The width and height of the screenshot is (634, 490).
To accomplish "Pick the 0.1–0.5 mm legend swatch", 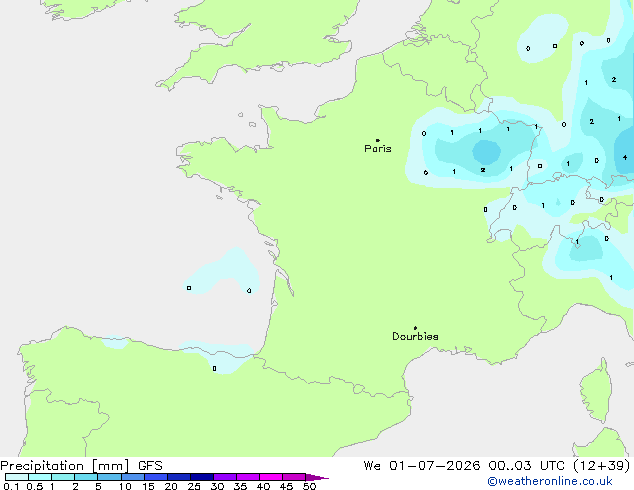I will pyautogui.click(x=17, y=477).
